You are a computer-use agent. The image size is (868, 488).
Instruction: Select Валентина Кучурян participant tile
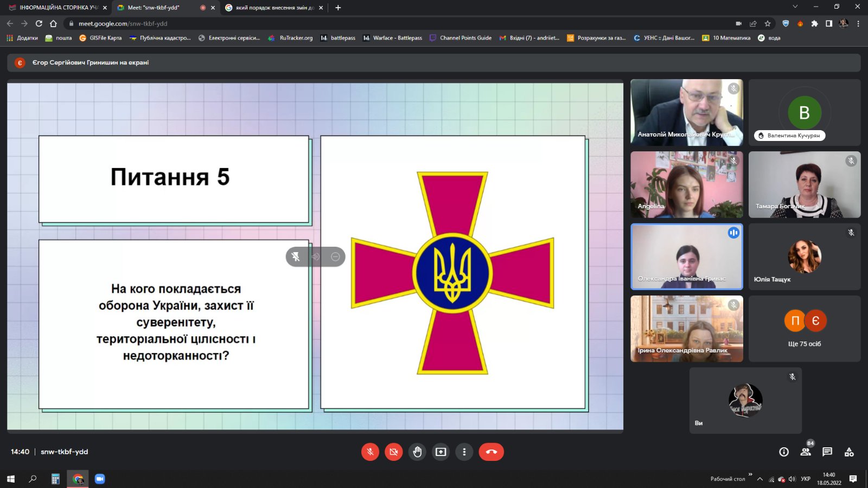pos(805,112)
